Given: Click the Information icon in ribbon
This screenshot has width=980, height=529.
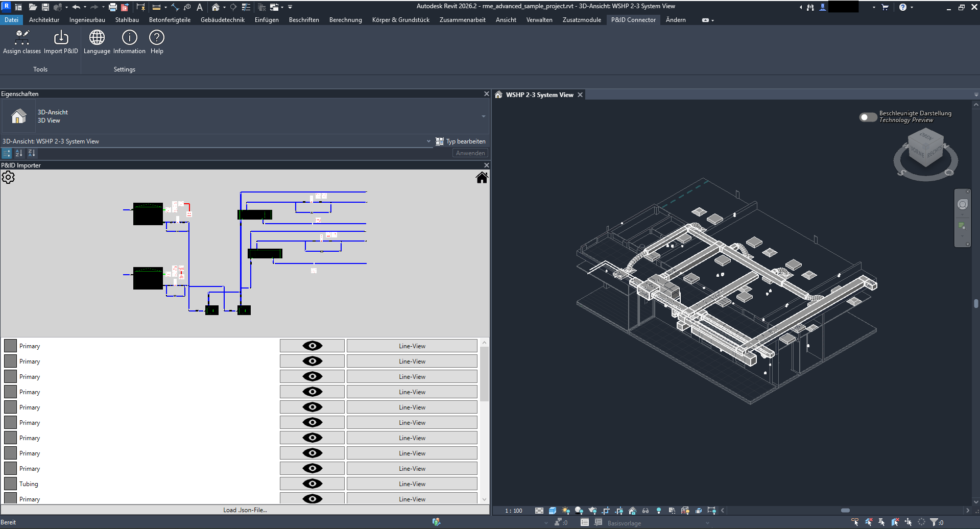Looking at the screenshot, I should 129,38.
